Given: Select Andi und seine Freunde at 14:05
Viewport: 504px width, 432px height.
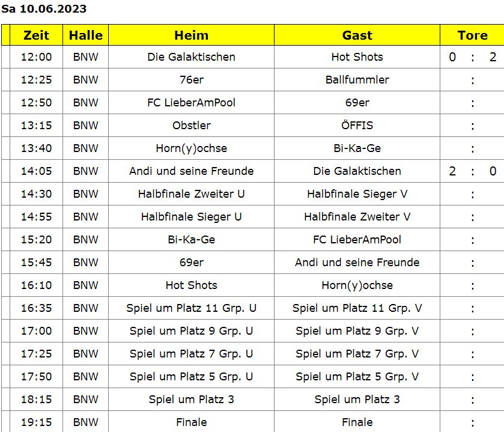Looking at the screenshot, I should 191,171.
